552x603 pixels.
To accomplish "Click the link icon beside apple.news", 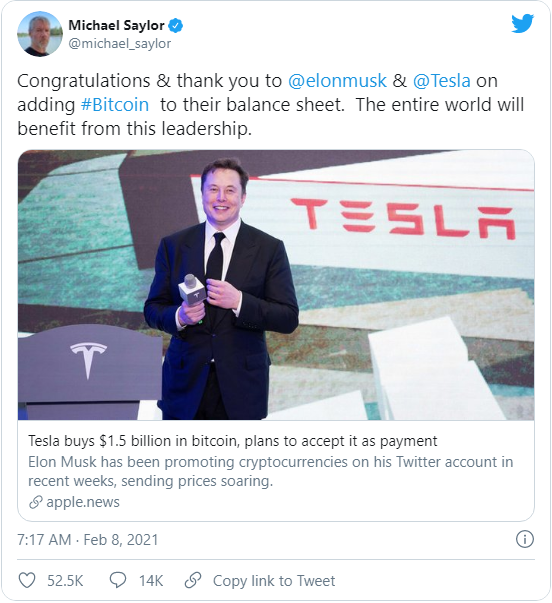I will (x=35, y=502).
